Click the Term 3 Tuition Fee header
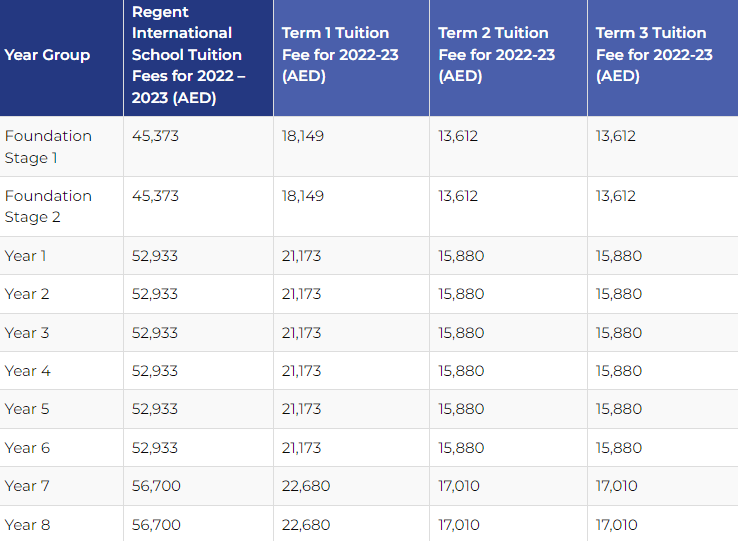The image size is (738, 541). [654, 55]
